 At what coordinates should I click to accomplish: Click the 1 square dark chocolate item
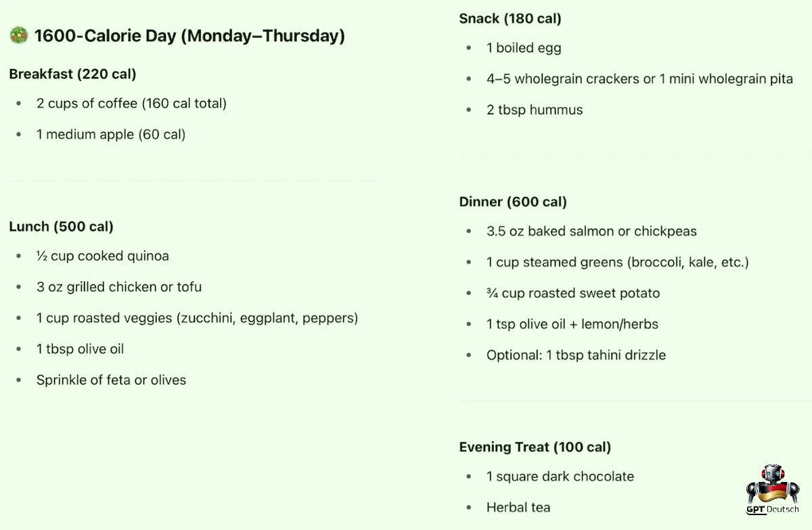point(560,477)
